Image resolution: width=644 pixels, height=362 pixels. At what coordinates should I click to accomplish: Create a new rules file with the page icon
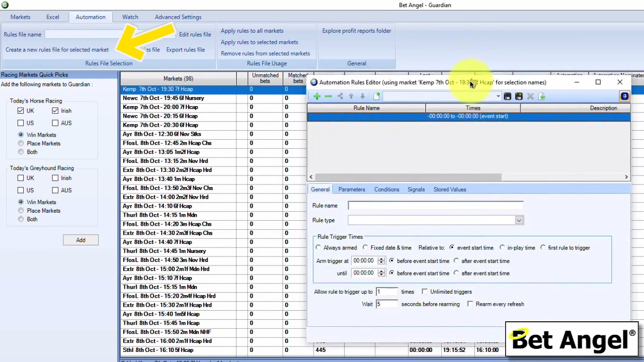coord(376,97)
